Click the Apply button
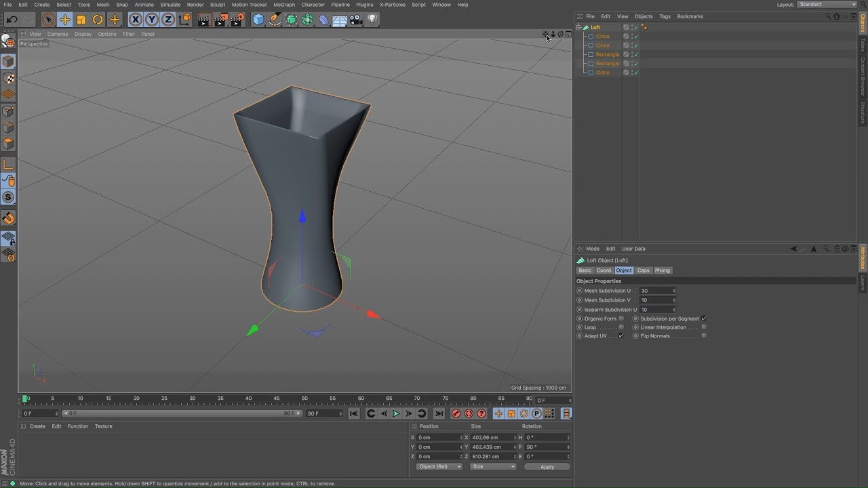The image size is (868, 488). coord(547,467)
